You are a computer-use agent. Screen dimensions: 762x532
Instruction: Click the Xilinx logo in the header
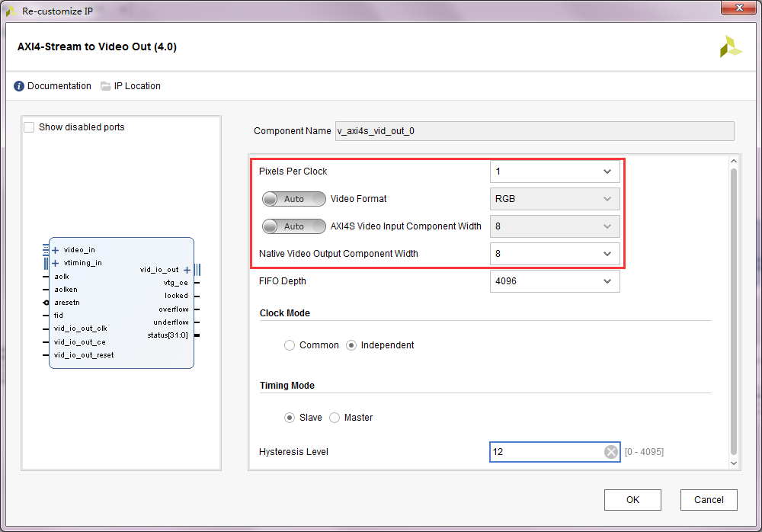click(x=731, y=46)
